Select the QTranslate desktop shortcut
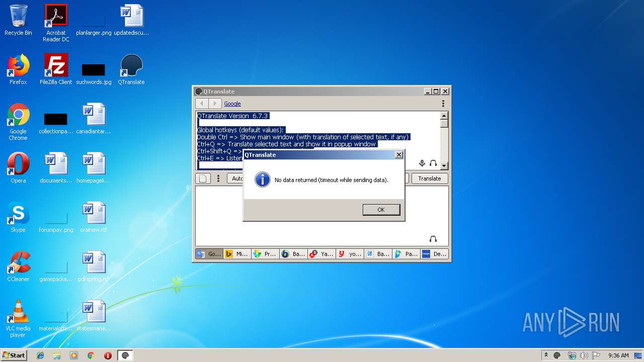Image resolution: width=644 pixels, height=362 pixels. 131,69
